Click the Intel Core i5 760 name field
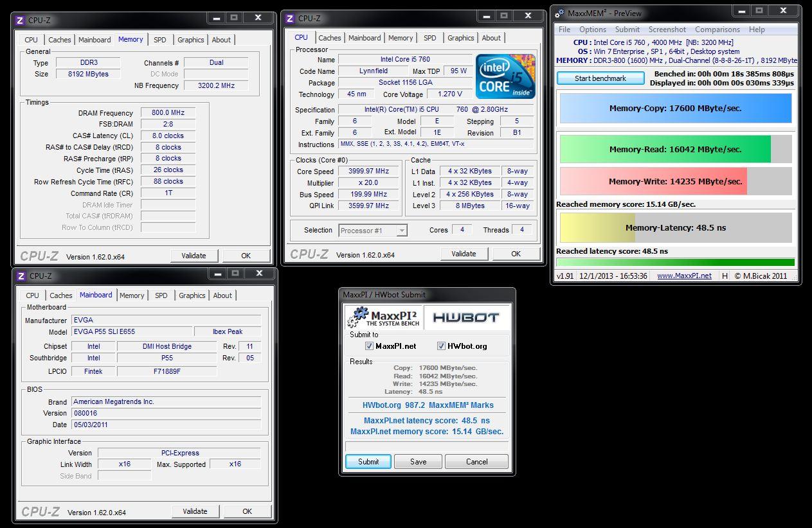The image size is (812, 528). (405, 60)
